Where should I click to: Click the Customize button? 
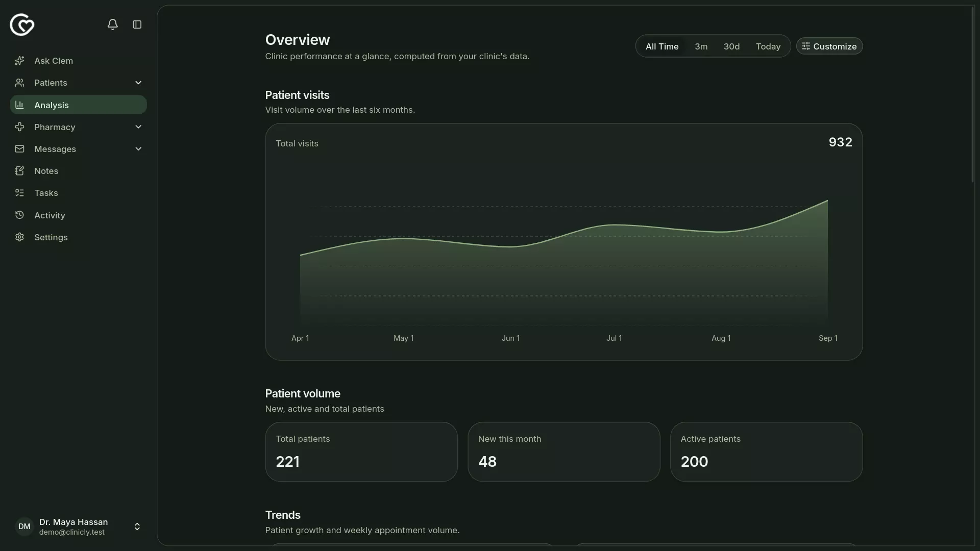(x=829, y=46)
